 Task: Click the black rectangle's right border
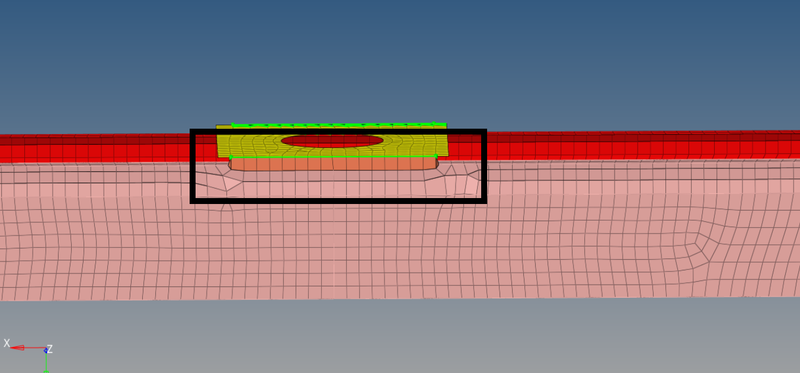pos(484,166)
